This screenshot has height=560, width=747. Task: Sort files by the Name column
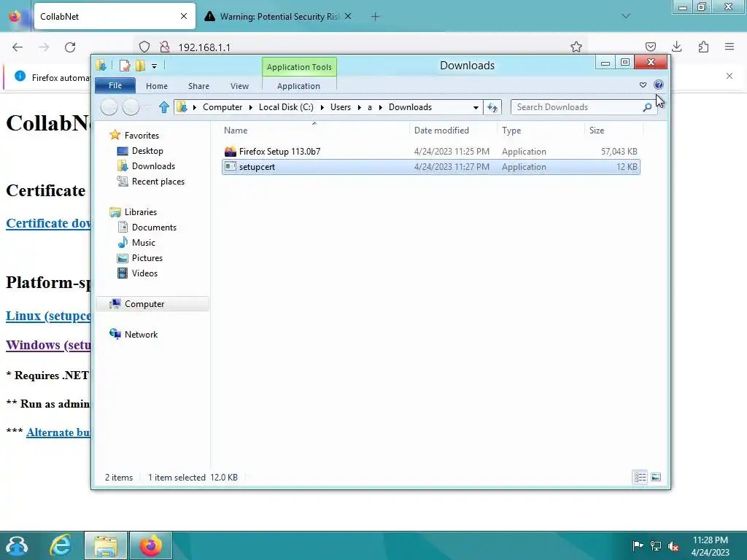[x=236, y=131]
